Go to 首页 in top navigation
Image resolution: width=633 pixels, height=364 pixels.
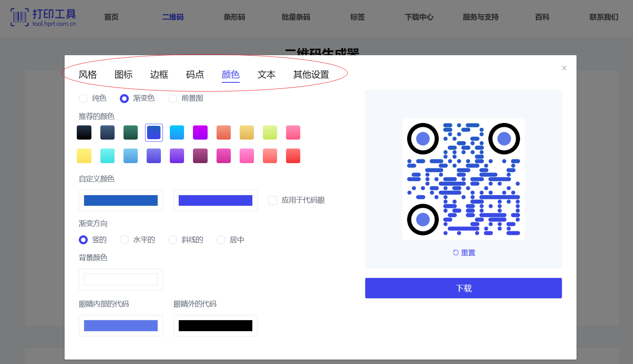[x=111, y=17]
